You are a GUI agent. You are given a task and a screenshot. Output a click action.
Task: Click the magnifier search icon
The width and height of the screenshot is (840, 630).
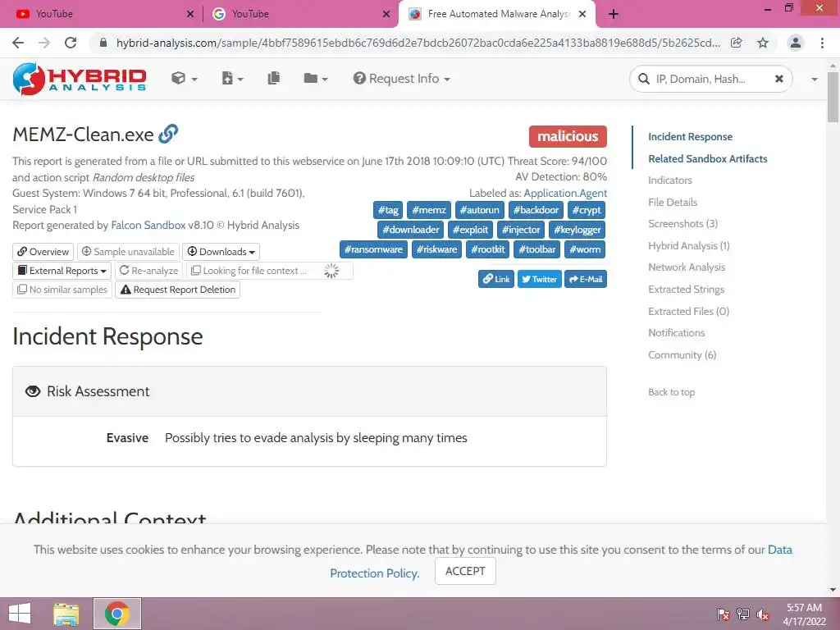643,80
